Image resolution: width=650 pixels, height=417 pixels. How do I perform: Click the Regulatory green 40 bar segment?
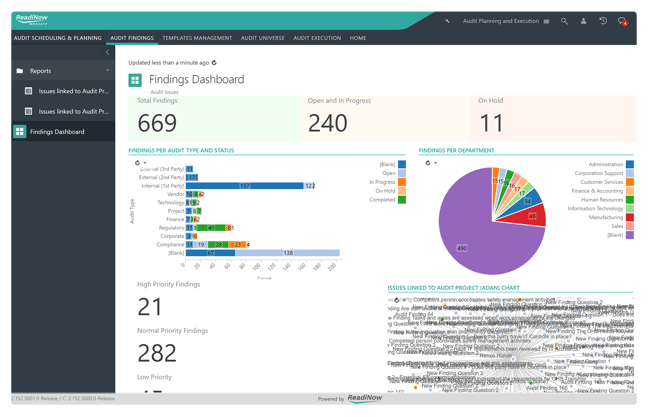click(211, 228)
